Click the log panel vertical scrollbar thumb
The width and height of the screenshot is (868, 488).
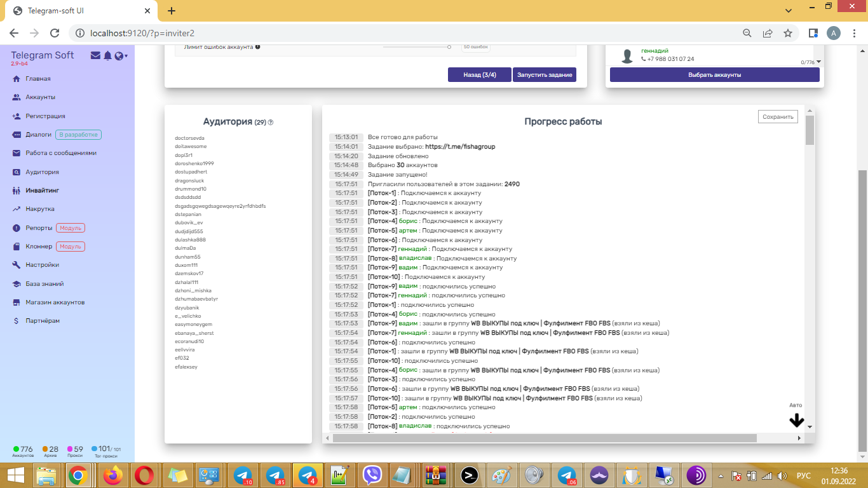810,130
